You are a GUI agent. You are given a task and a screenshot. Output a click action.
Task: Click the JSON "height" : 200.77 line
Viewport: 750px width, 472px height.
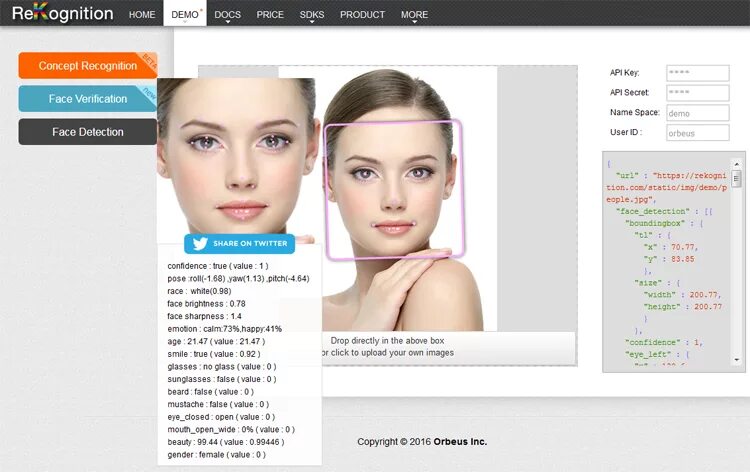tap(683, 307)
